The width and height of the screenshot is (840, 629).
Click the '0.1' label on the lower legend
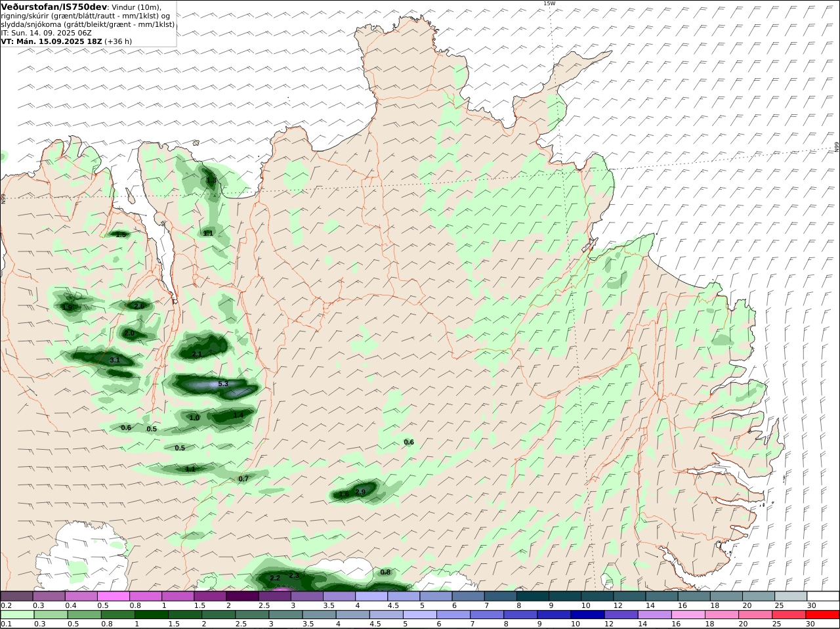7,624
